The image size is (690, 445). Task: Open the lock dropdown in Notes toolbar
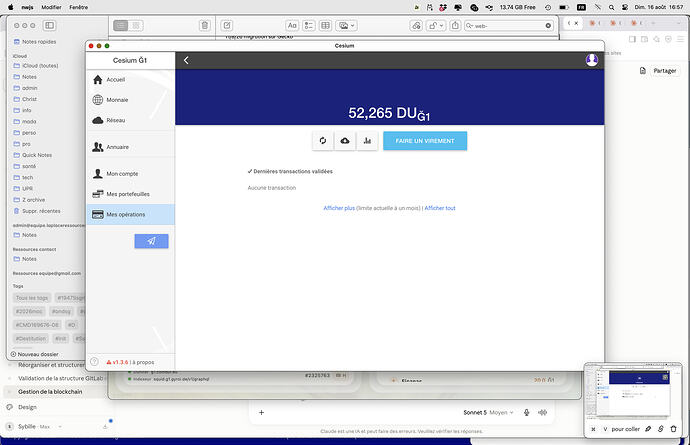(437, 26)
